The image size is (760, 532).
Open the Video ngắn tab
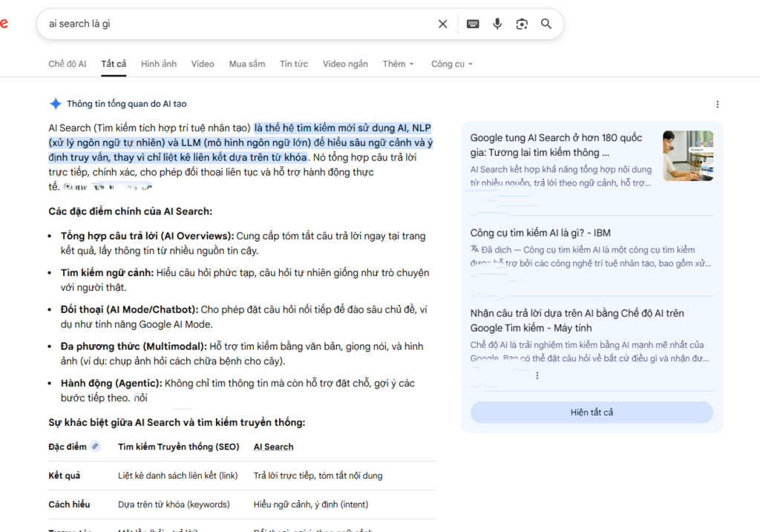(345, 64)
